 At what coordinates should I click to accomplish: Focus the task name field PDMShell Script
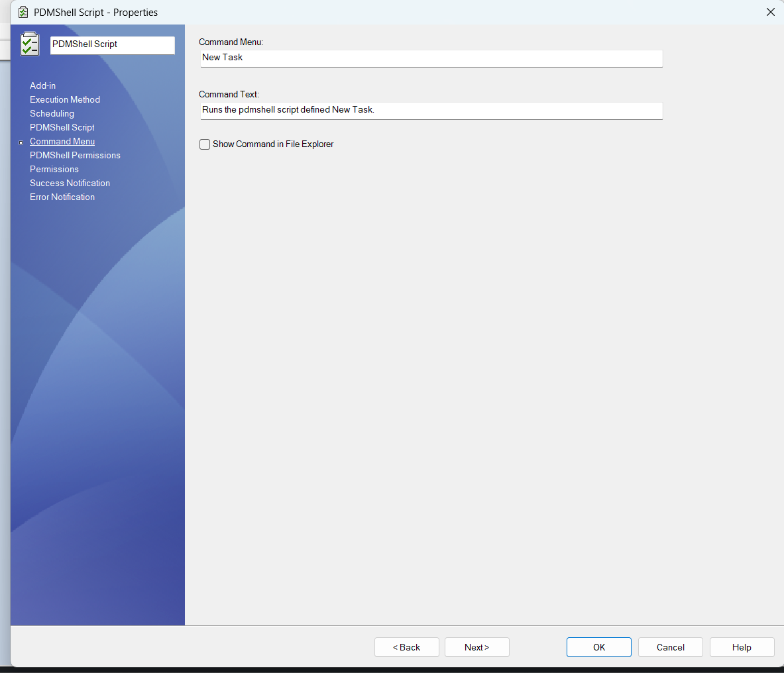click(113, 44)
